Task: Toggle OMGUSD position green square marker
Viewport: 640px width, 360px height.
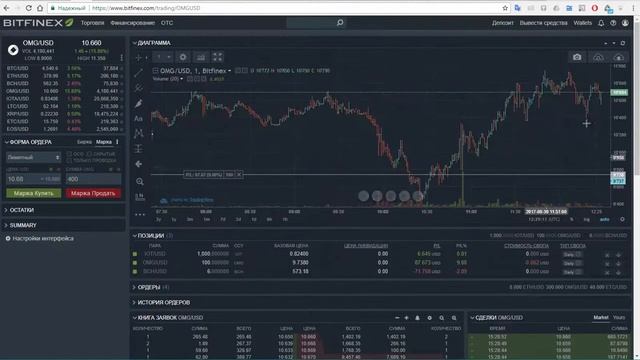Action: (x=135, y=262)
